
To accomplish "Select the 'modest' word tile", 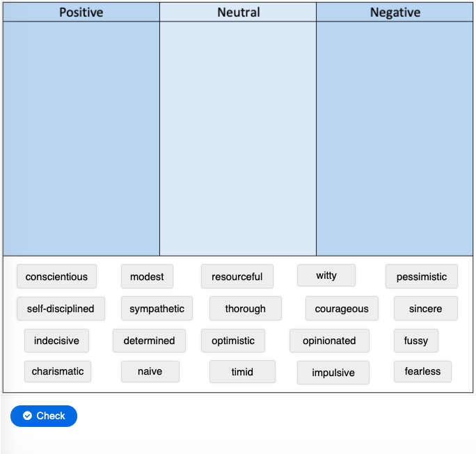I will tap(147, 276).
